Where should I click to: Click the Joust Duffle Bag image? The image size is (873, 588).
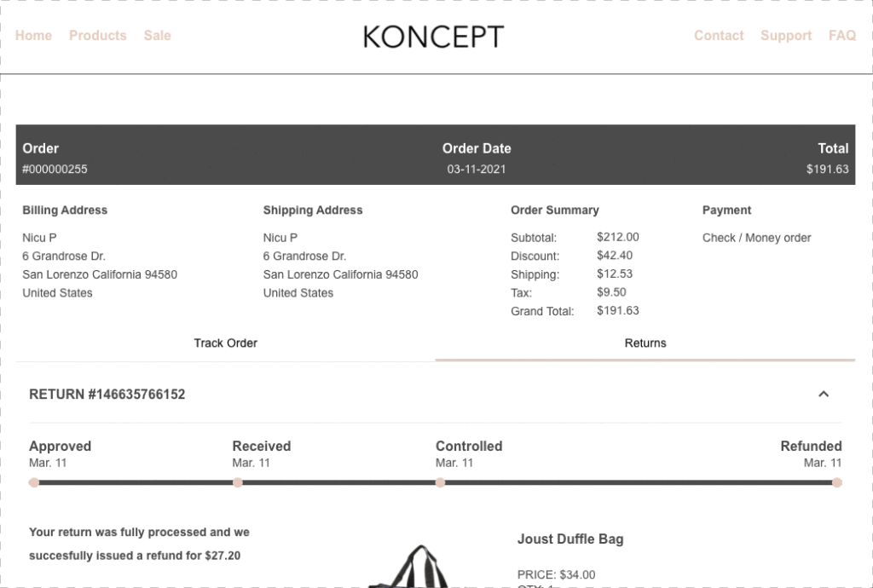422,568
